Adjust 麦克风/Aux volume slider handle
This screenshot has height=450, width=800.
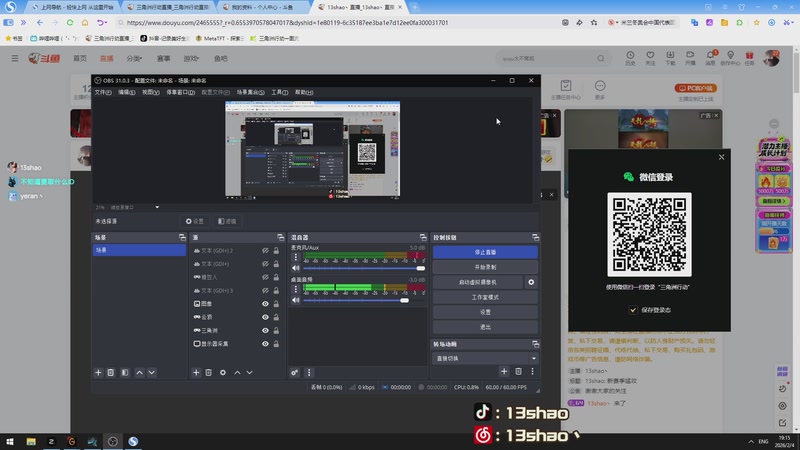[x=421, y=268]
